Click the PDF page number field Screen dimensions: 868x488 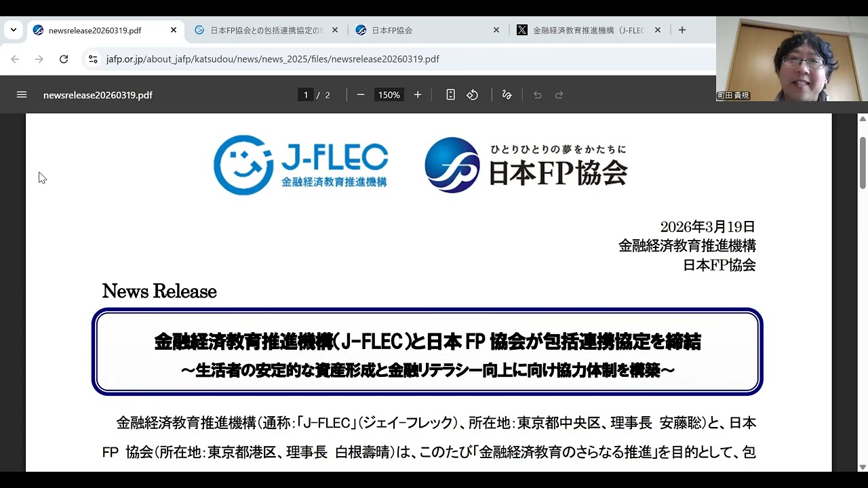[306, 95]
